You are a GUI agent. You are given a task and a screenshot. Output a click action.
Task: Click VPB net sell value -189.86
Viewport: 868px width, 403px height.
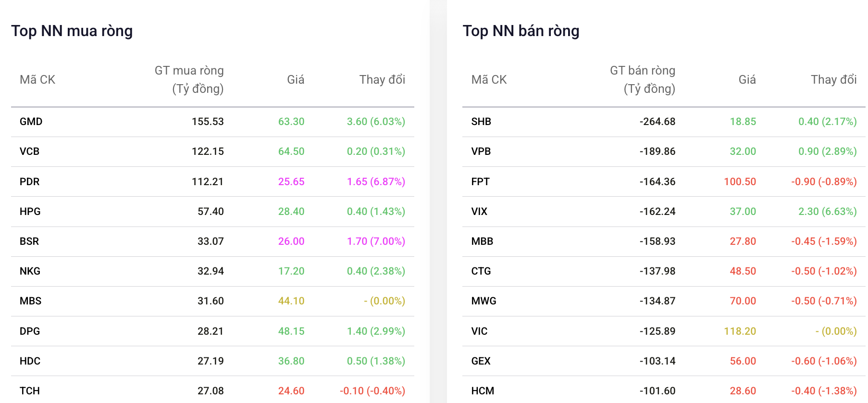pyautogui.click(x=657, y=151)
